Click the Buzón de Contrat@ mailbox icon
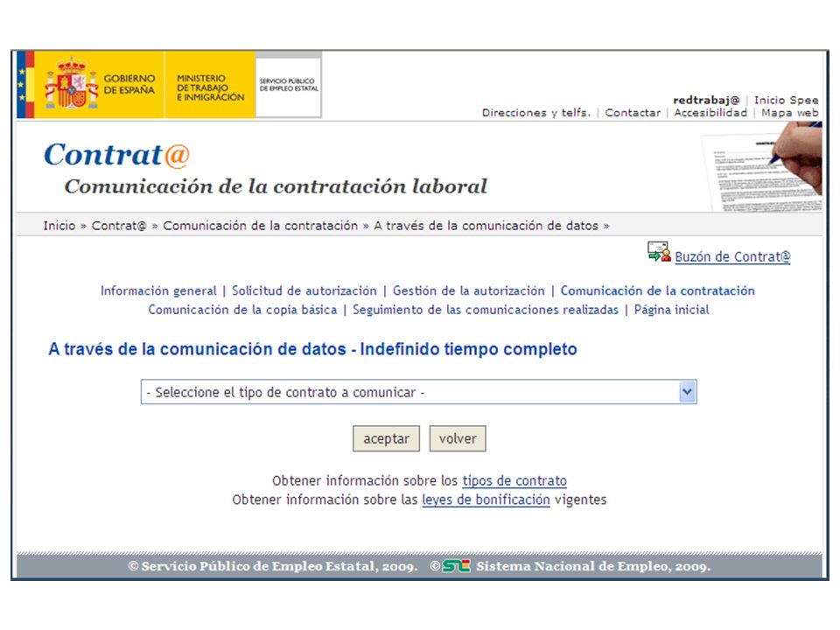840x630 pixels. pos(659,252)
